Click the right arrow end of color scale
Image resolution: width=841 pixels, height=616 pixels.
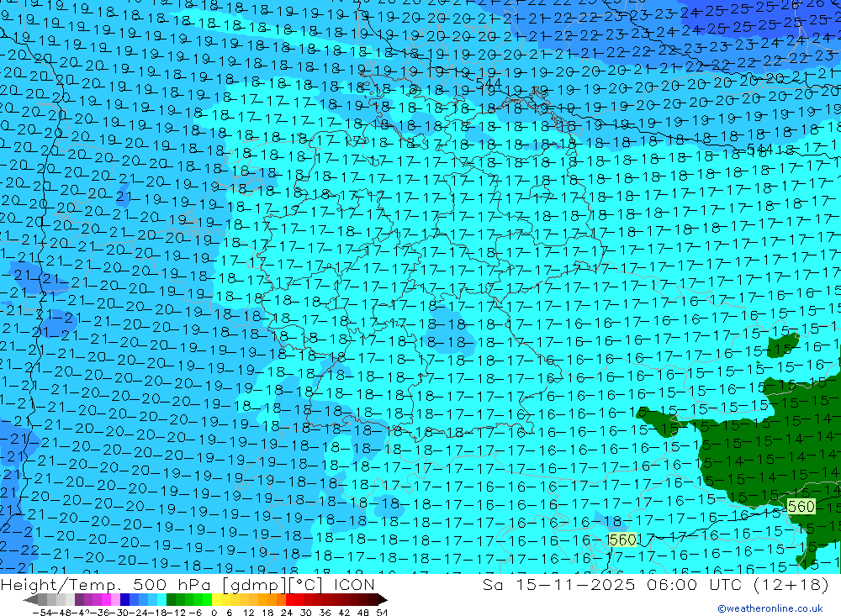click(x=382, y=599)
